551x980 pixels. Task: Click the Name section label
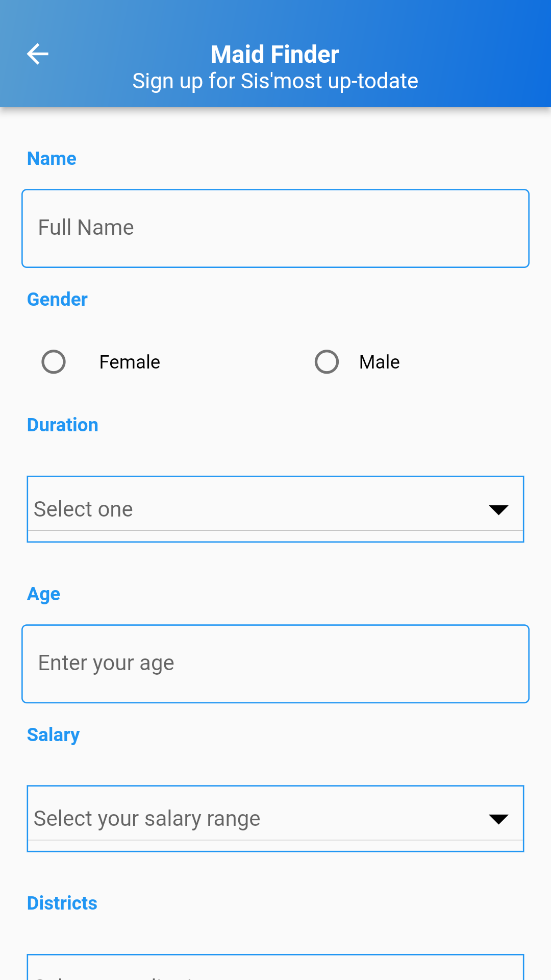(52, 159)
